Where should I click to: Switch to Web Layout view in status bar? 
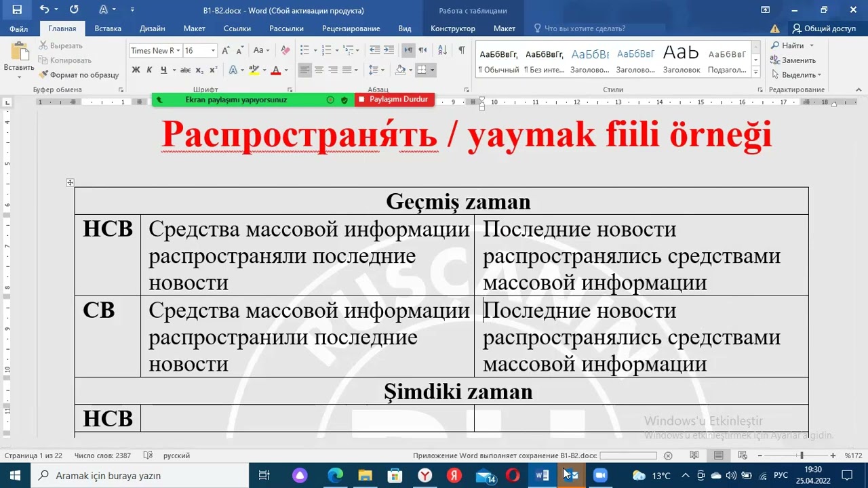pos(743,455)
